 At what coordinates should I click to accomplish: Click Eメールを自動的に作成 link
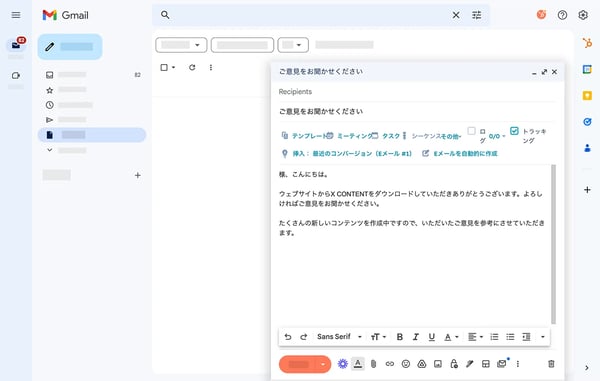pos(460,153)
